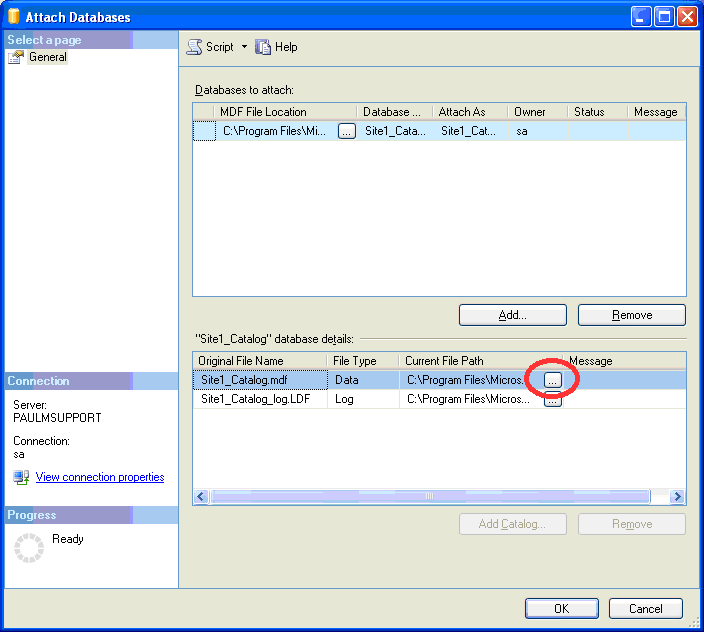Image resolution: width=704 pixels, height=632 pixels.
Task: Click connection properties icon
Action: 21,477
